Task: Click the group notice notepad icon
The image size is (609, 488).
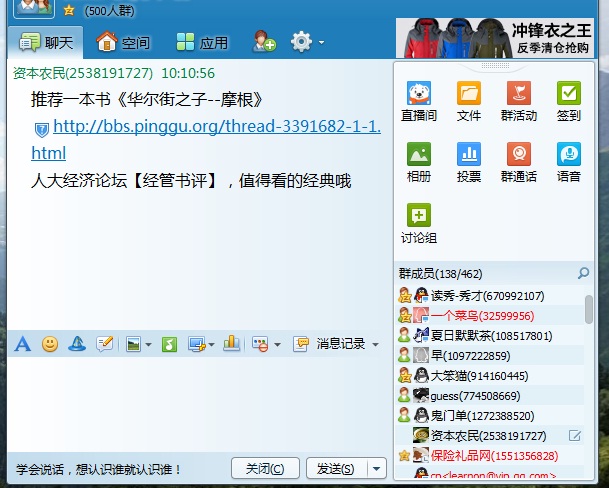Action: (105, 344)
